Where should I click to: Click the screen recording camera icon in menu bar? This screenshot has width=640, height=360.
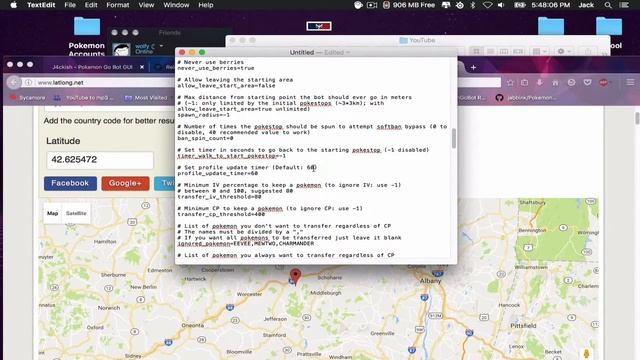click(x=372, y=5)
